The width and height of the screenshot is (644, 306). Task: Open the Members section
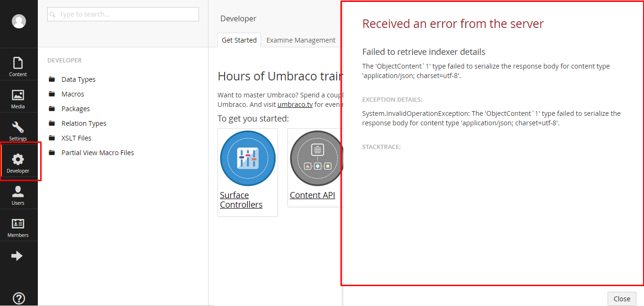[x=18, y=227]
